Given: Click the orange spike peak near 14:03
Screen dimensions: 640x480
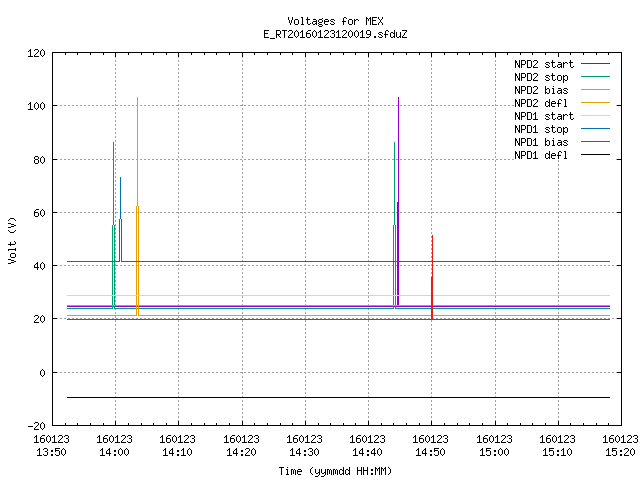Looking at the screenshot, I should (x=138, y=98).
